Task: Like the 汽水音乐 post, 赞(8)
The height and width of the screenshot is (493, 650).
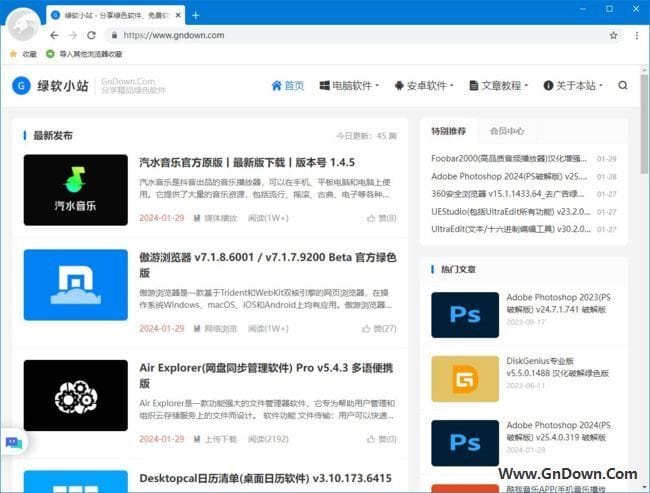Action: (382, 218)
